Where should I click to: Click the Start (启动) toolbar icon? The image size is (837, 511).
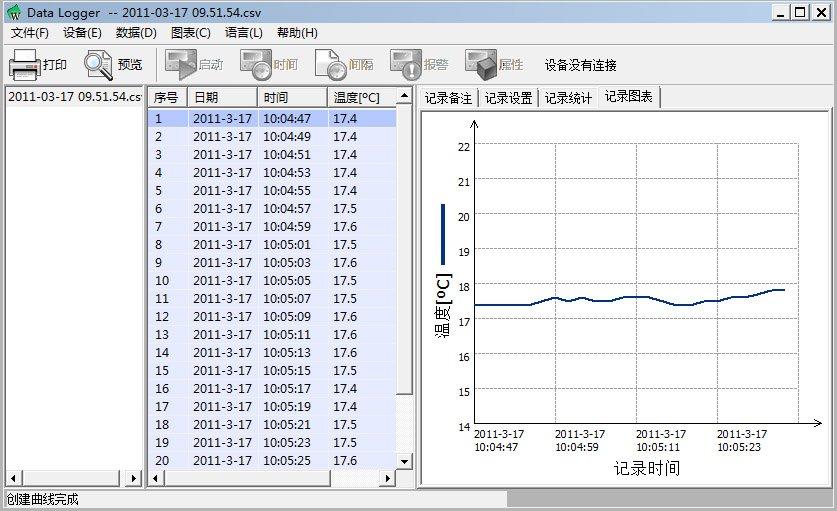(180, 65)
